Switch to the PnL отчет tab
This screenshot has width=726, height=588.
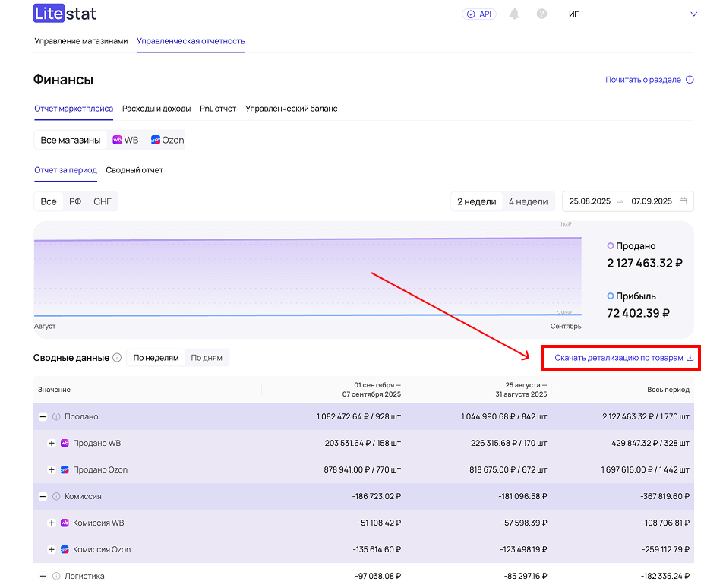pos(218,109)
